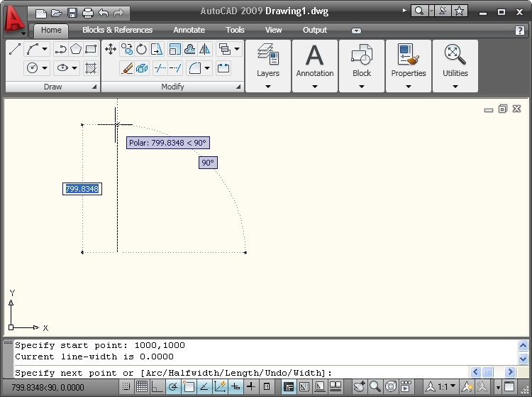Activate the Mirror tool

[204, 49]
